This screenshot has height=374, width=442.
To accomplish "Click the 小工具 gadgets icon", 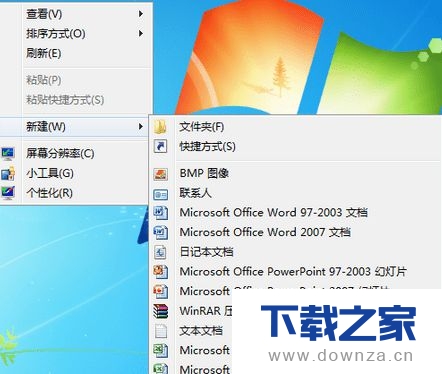I will [x=8, y=173].
